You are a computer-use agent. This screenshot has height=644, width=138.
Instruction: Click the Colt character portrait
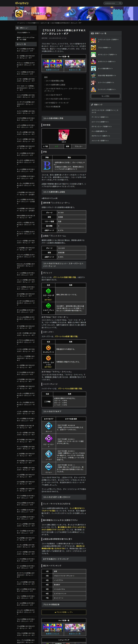[64, 135]
